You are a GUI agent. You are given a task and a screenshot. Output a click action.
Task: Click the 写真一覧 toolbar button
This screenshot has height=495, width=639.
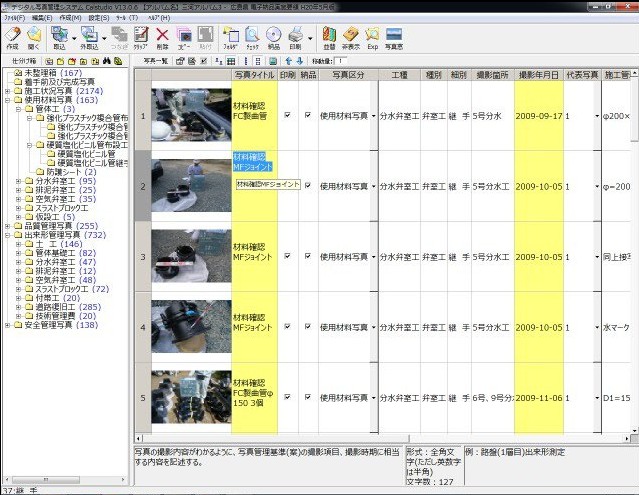[x=156, y=61]
